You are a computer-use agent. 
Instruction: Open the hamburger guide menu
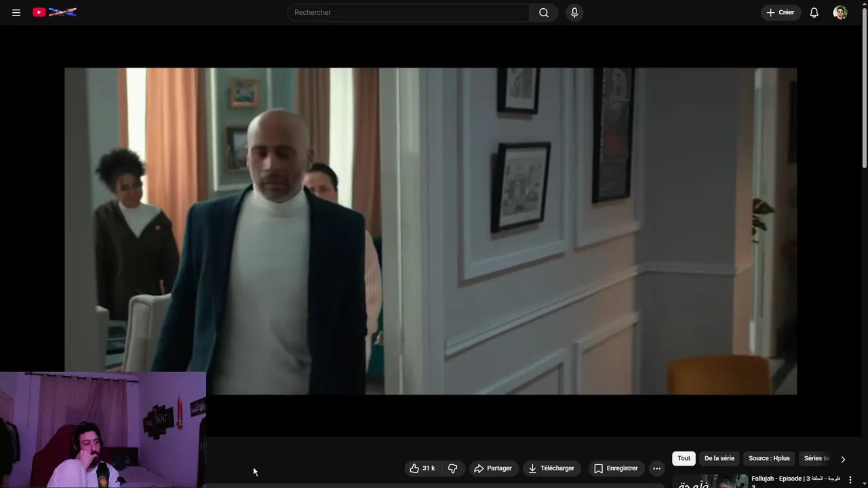(x=16, y=12)
